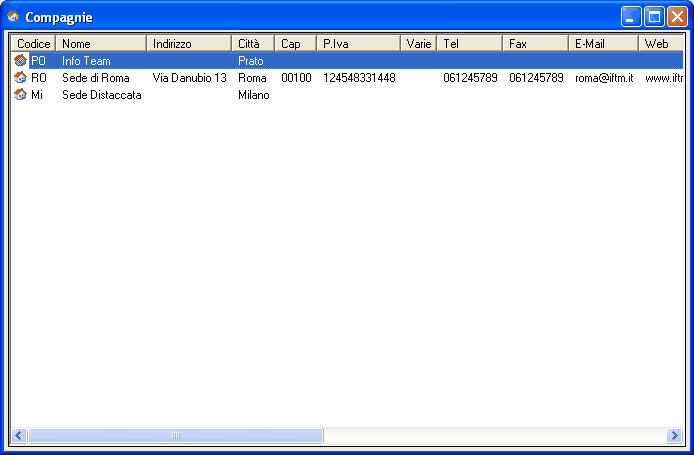Screen dimensions: 694x455
Task: Click the Web column header
Action: coord(661,43)
